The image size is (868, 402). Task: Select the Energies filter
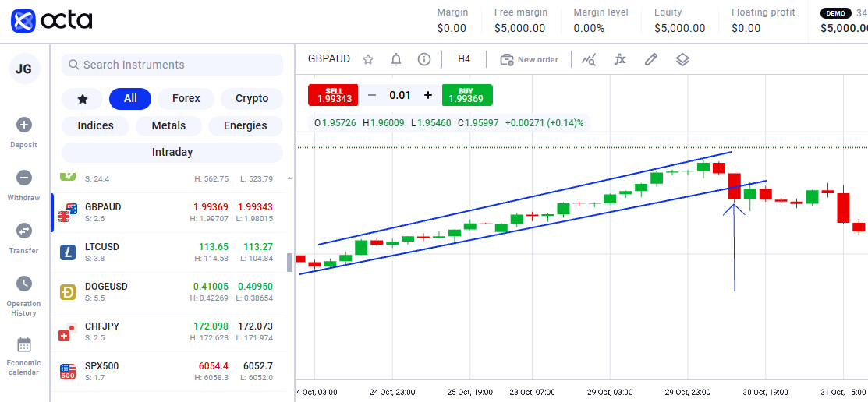(x=245, y=125)
